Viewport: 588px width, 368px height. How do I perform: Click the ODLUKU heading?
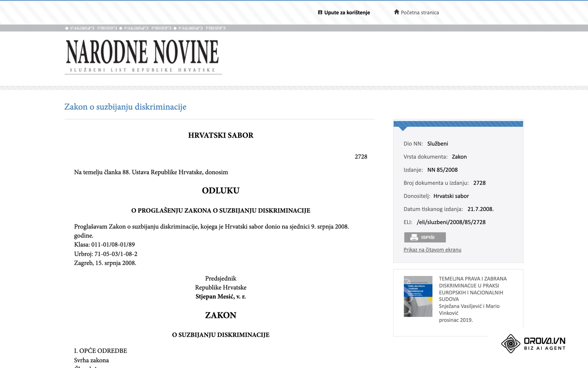[220, 191]
